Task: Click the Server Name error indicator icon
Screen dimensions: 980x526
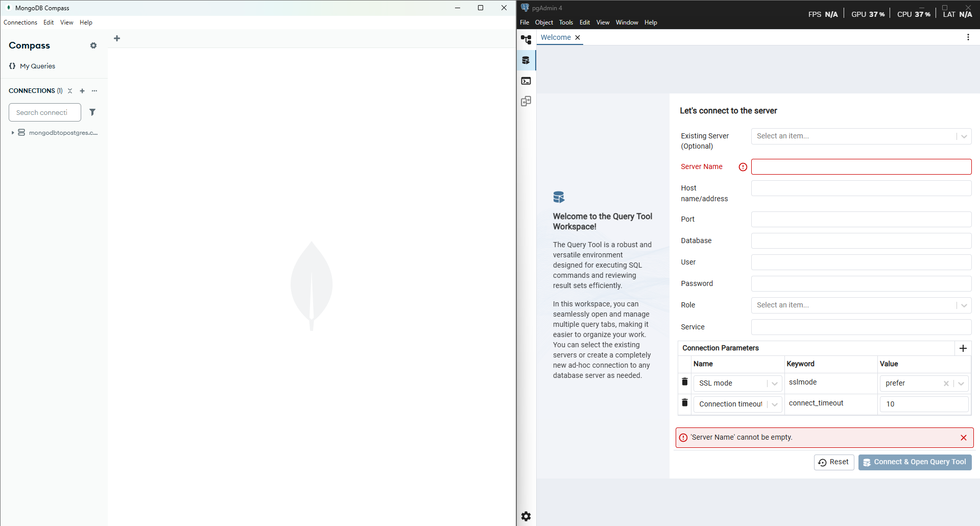Action: pos(743,167)
